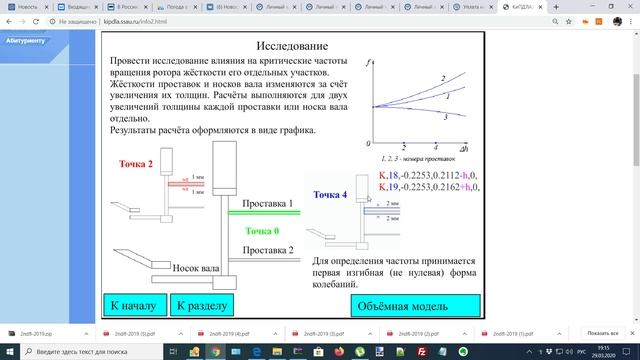This screenshot has width=640, height=360.
Task: Click the Windows taskbar search box
Action: 91,351
